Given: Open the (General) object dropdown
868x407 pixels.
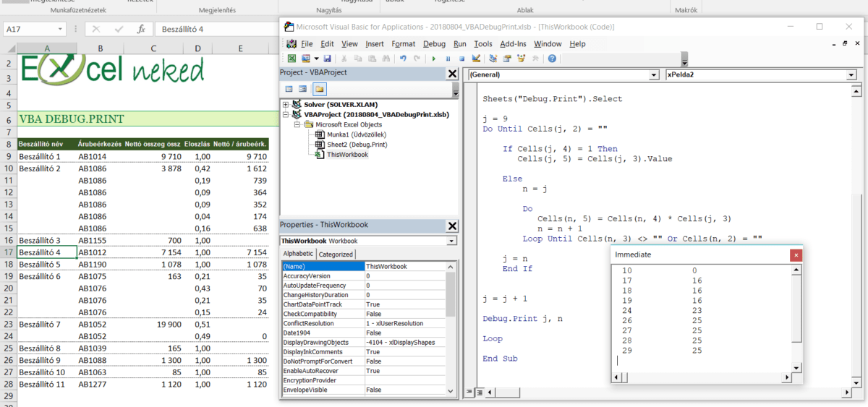Looking at the screenshot, I should [x=654, y=74].
